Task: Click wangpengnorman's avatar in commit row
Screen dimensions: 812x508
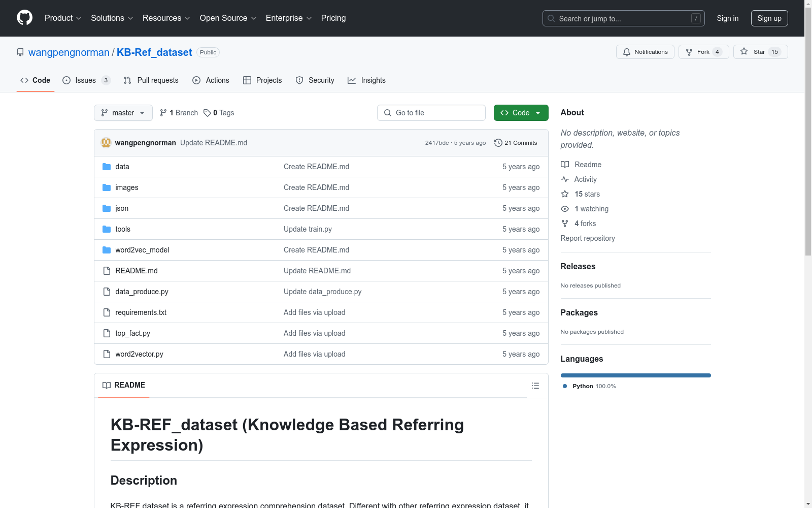Action: pyautogui.click(x=106, y=143)
